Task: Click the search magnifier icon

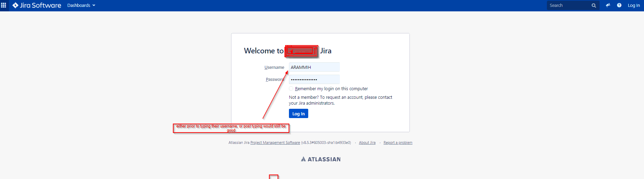Action: (594, 6)
